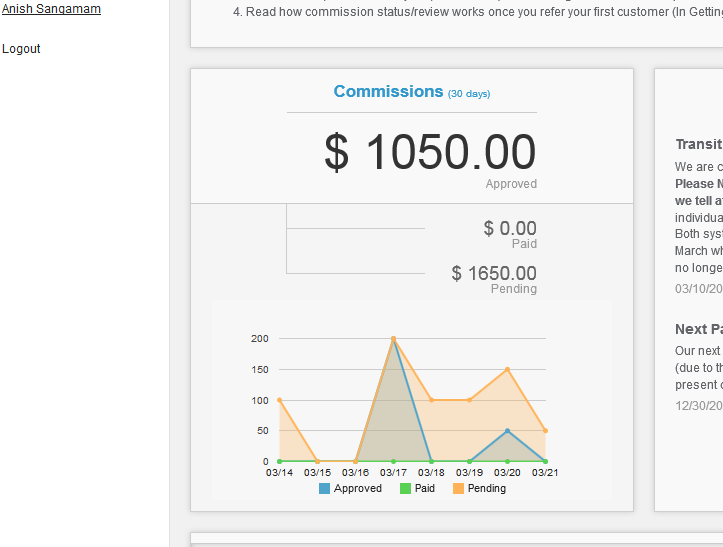Click the $ 0.00 paid amount
This screenshot has width=723, height=547.
pos(510,228)
